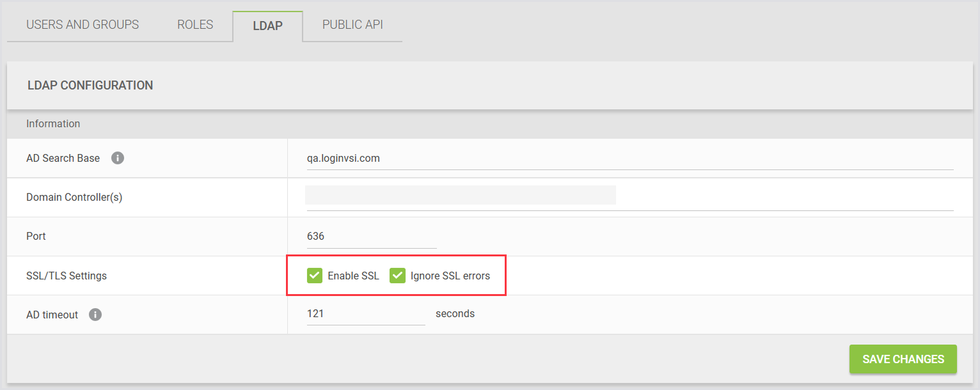980x390 pixels.
Task: Click the seconds unit text
Action: 455,314
